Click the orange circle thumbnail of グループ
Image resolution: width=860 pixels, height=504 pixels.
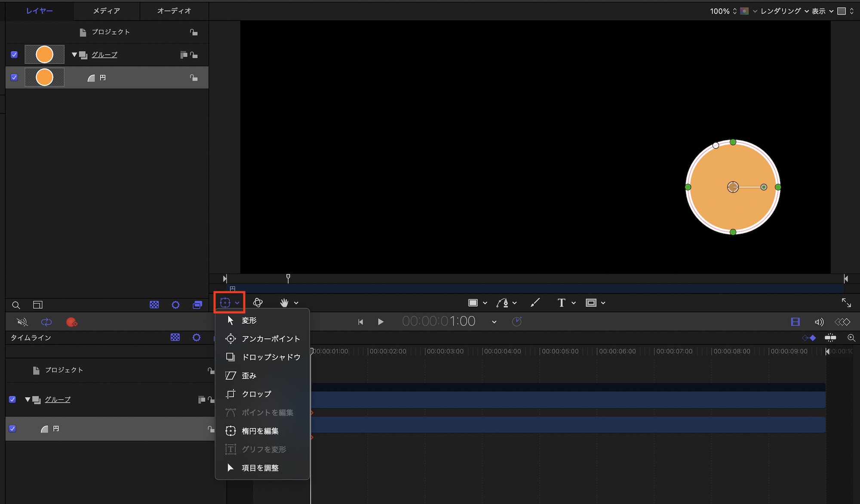tap(44, 55)
